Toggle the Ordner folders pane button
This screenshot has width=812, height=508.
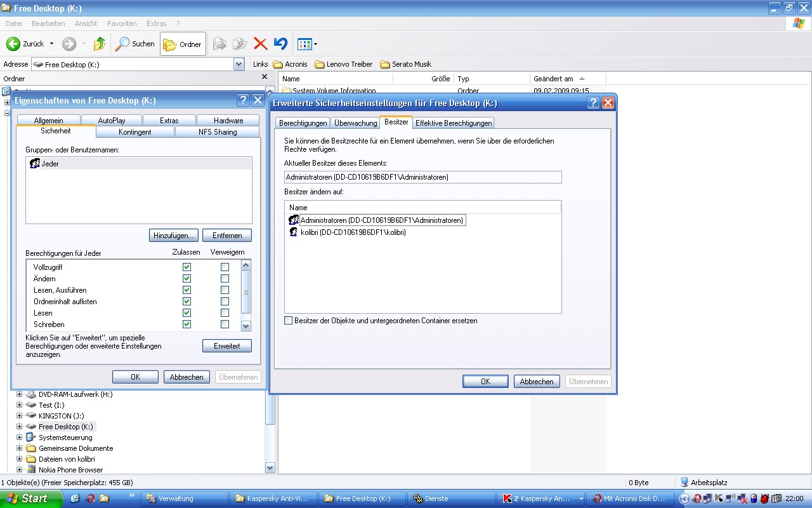[183, 44]
